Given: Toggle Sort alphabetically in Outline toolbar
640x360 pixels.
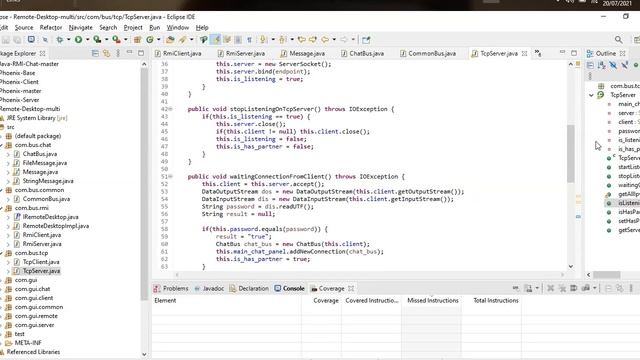Looking at the screenshot, I should coord(602,65).
